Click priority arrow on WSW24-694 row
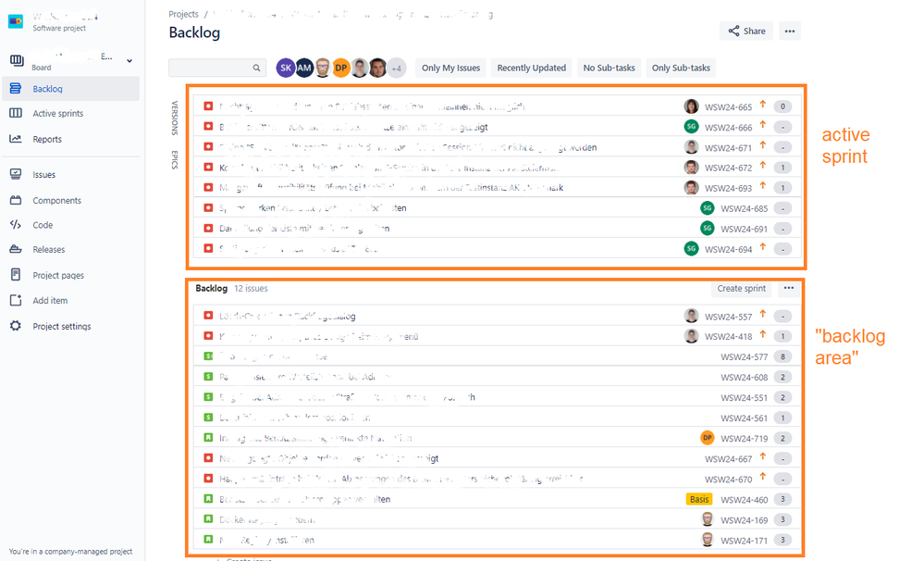 [762, 248]
